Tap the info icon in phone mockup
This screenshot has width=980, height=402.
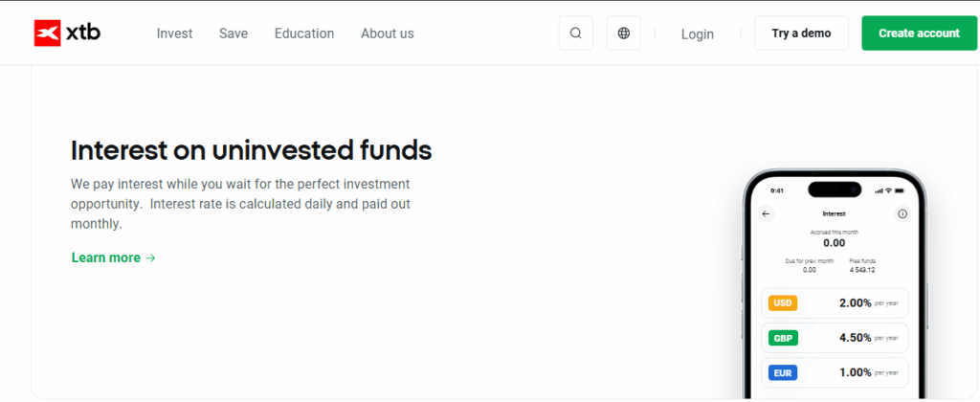click(x=902, y=213)
